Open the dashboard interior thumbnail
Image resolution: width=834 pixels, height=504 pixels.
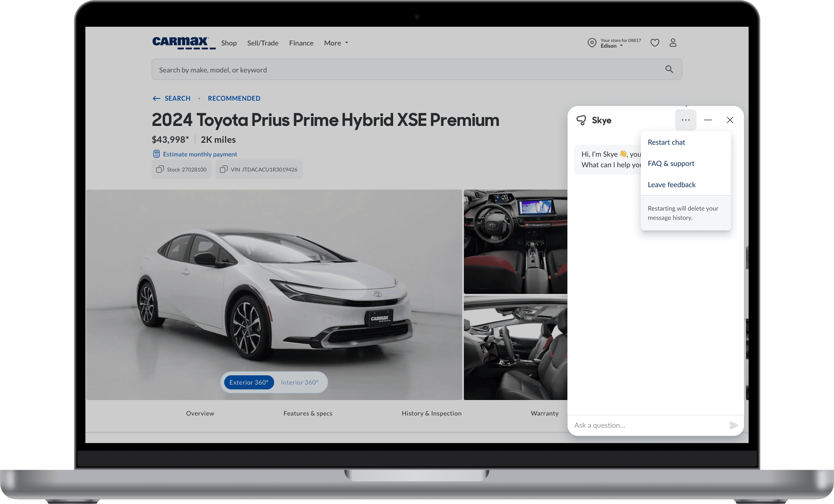(515, 242)
